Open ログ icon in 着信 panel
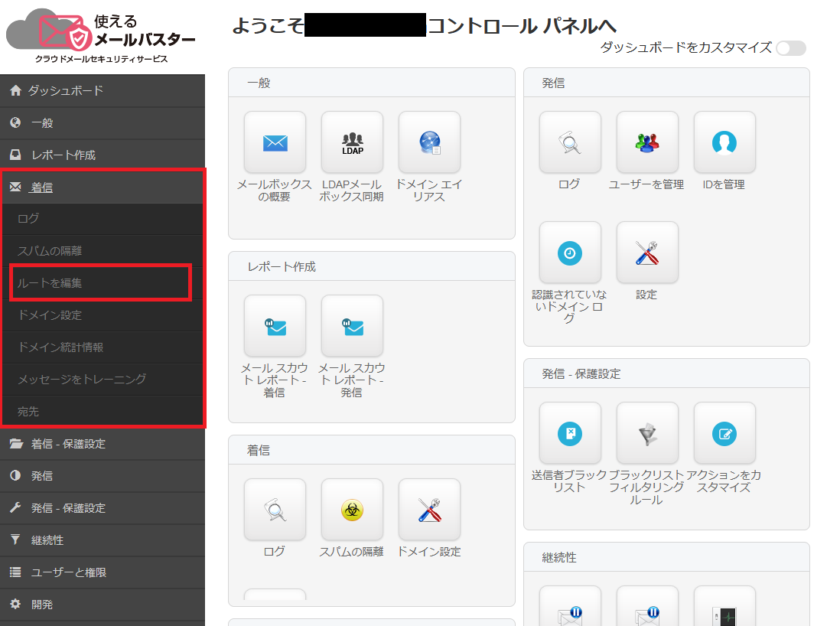This screenshot has width=840, height=626. 275,510
